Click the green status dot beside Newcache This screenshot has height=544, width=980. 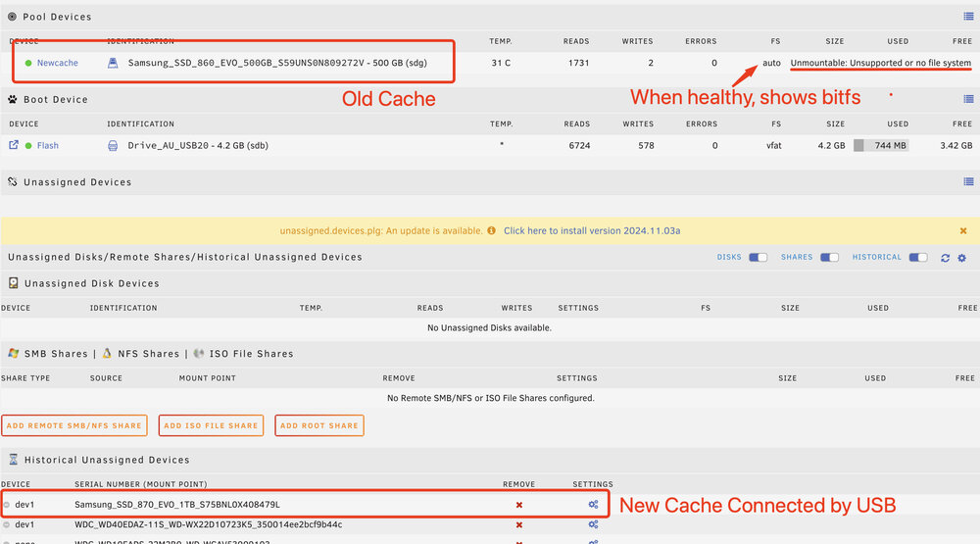click(x=28, y=63)
